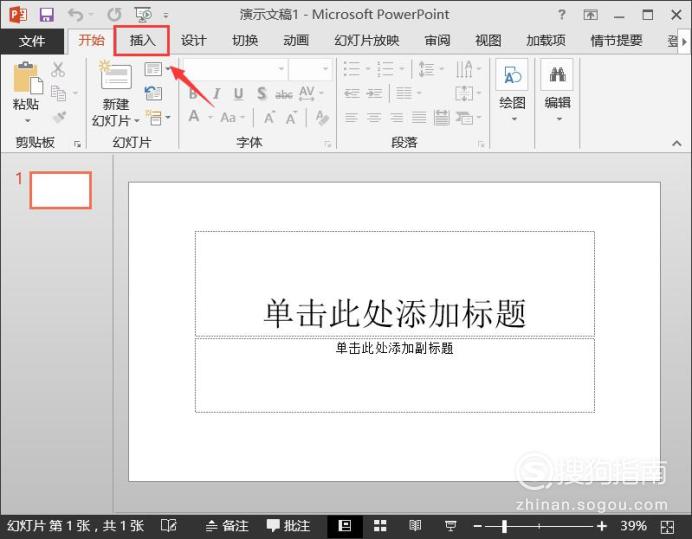Select slide 1 thumbnail
The width and height of the screenshot is (692, 539).
click(x=61, y=190)
